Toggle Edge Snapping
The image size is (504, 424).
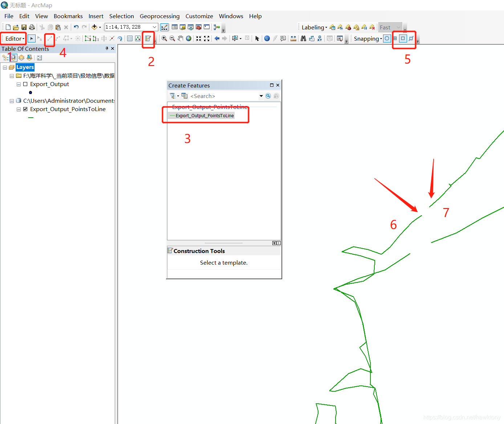click(x=411, y=38)
